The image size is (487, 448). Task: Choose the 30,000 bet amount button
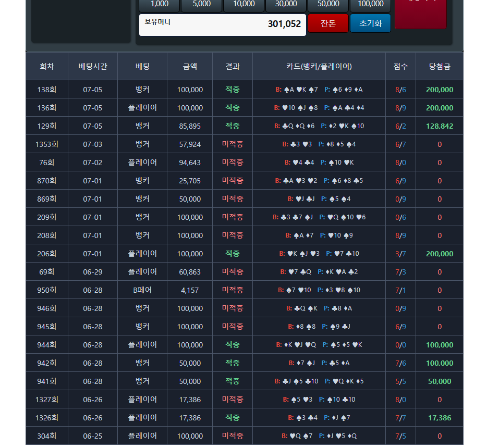click(286, 4)
